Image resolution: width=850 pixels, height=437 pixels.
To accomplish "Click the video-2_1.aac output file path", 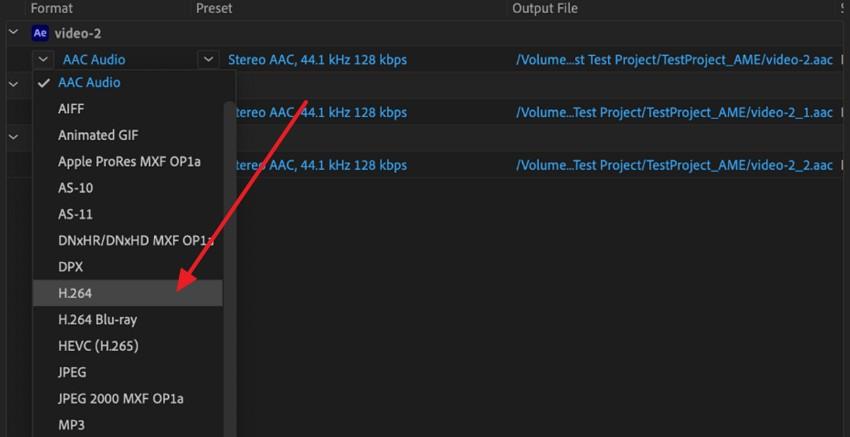I will (674, 112).
